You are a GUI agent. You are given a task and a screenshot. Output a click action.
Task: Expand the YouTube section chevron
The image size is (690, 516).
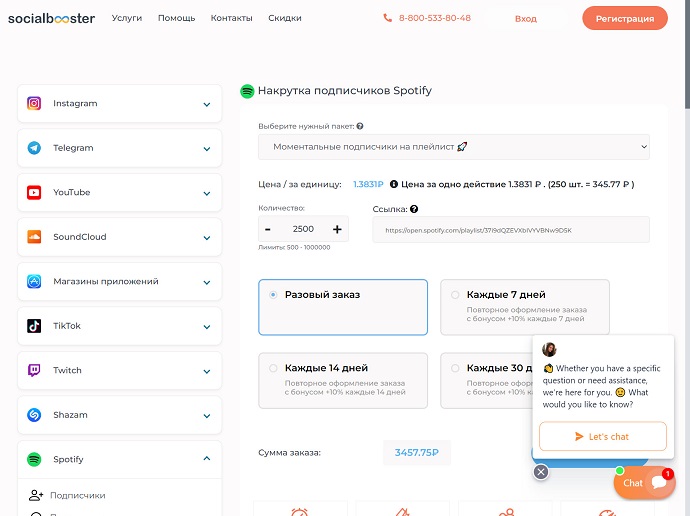click(x=207, y=194)
